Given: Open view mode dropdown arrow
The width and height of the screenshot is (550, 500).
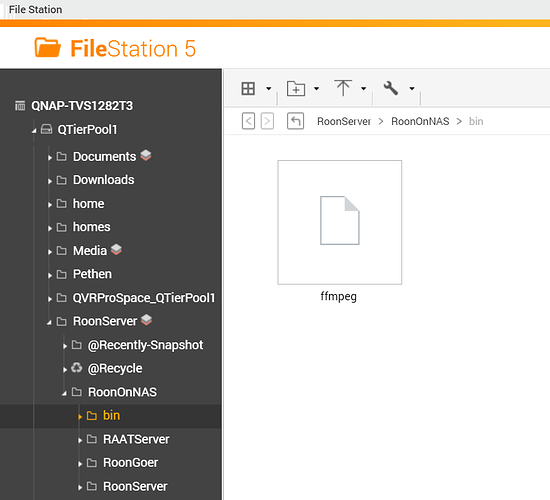Looking at the screenshot, I should tap(269, 88).
